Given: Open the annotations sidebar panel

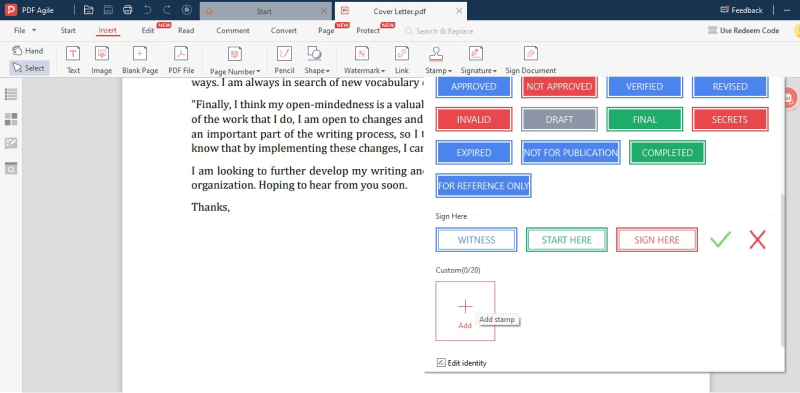Looking at the screenshot, I should click(11, 143).
